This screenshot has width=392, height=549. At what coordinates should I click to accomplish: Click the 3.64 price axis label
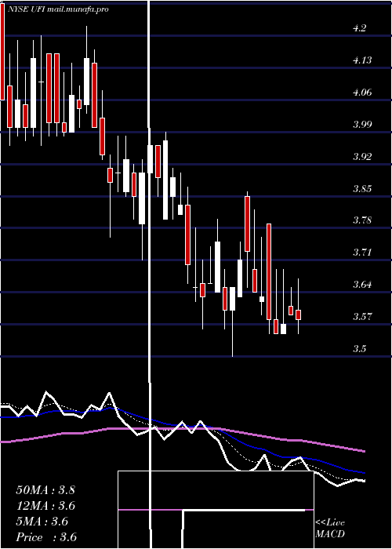(x=362, y=284)
